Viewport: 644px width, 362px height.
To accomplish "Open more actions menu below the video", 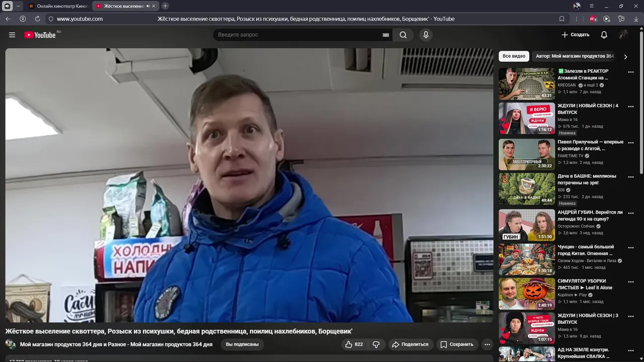I will click(487, 344).
